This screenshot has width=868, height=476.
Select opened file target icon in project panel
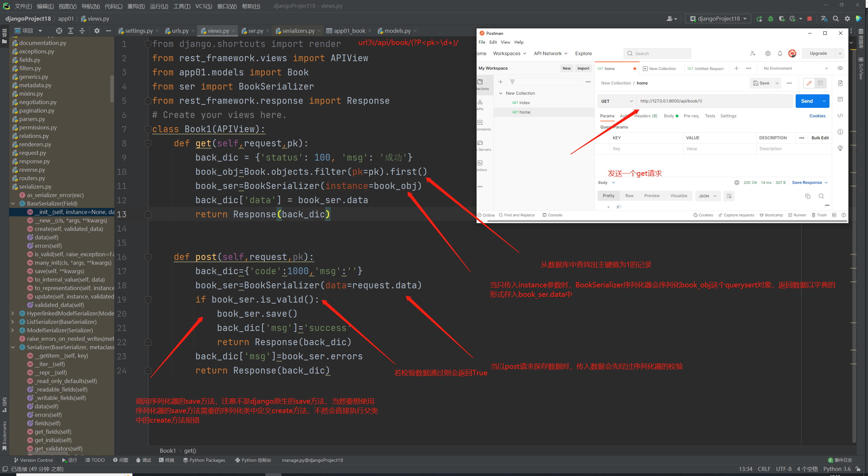click(59, 31)
